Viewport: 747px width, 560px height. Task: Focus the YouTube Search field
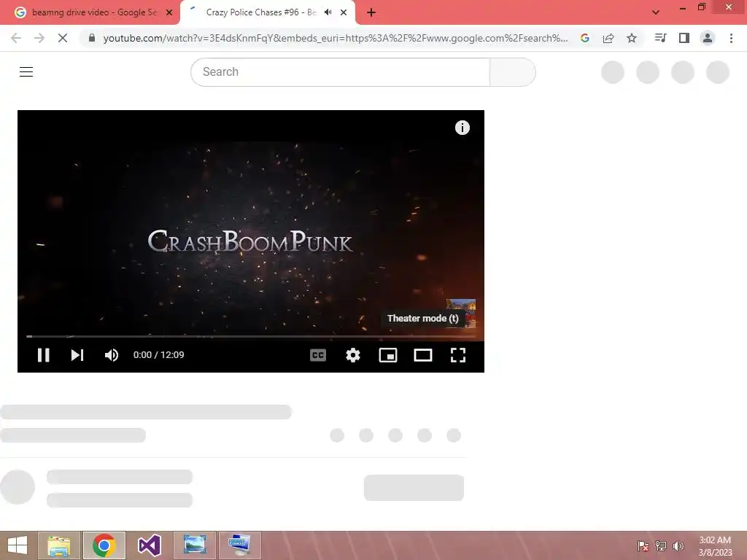click(x=340, y=72)
